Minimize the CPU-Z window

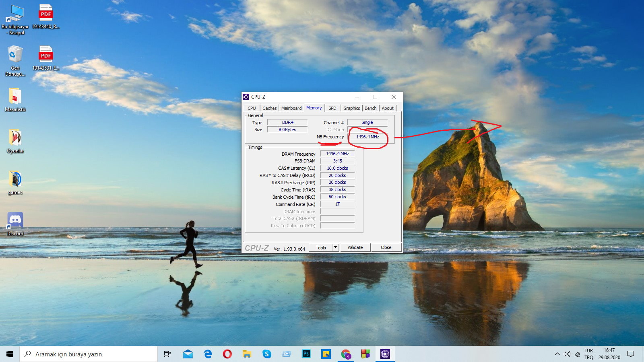coord(357,97)
